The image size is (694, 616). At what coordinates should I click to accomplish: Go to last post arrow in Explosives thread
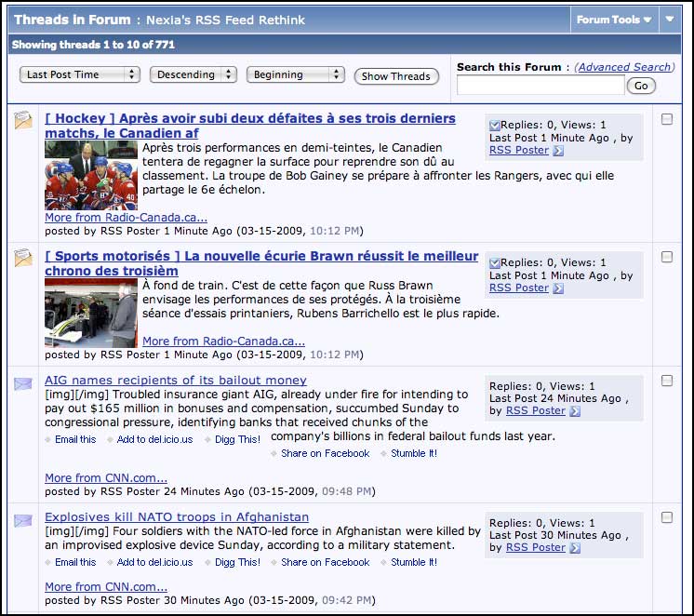click(575, 548)
